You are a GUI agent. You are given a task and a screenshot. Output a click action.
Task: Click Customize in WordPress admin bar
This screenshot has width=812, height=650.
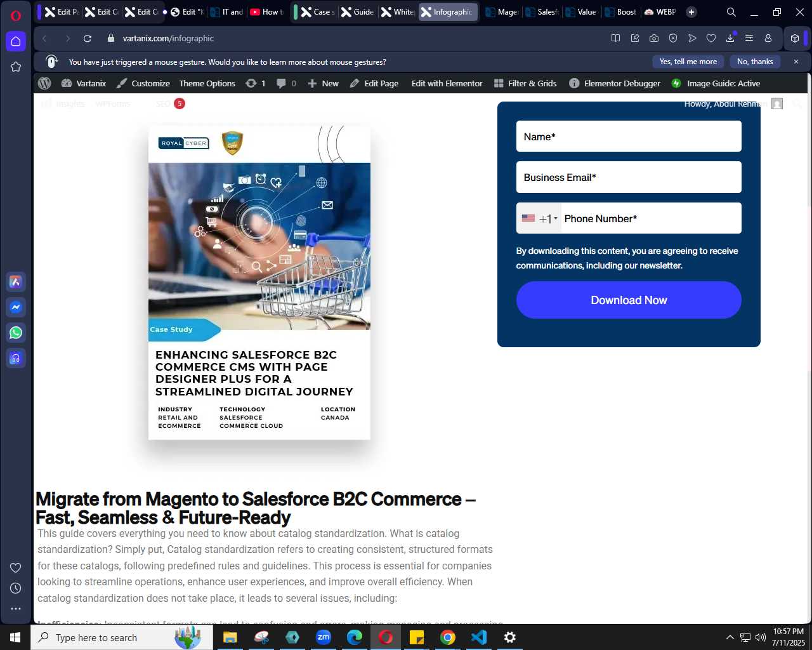pyautogui.click(x=143, y=83)
